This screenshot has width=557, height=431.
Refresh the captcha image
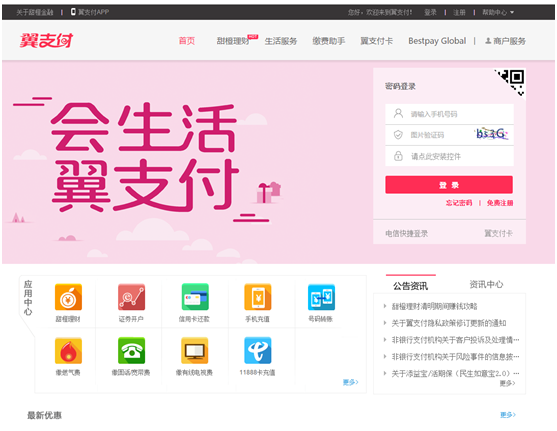tap(492, 134)
